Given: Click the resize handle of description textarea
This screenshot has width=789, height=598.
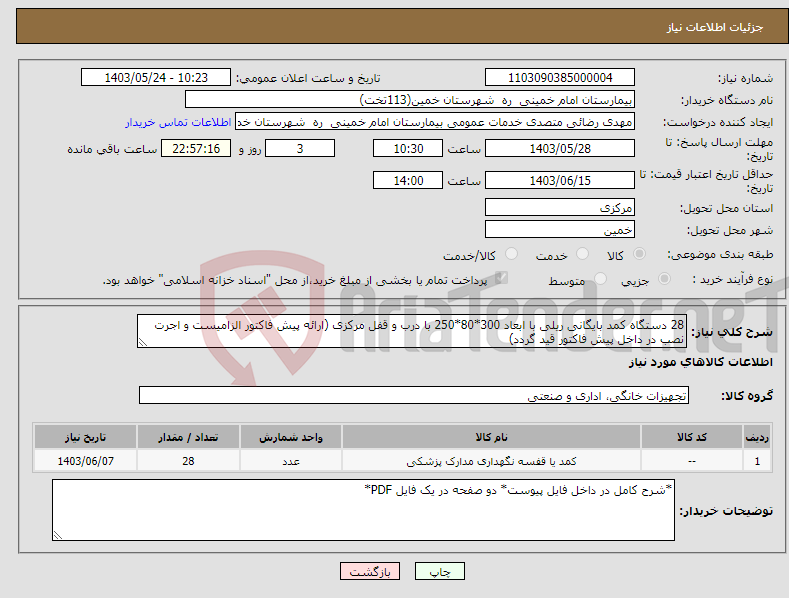Looking at the screenshot, I should (143, 342).
